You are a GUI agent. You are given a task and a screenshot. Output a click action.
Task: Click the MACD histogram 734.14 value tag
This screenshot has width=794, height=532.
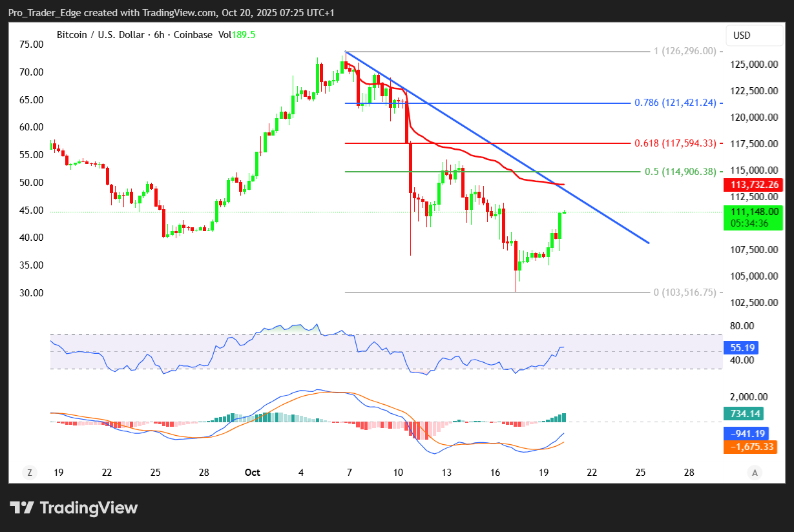pyautogui.click(x=742, y=414)
